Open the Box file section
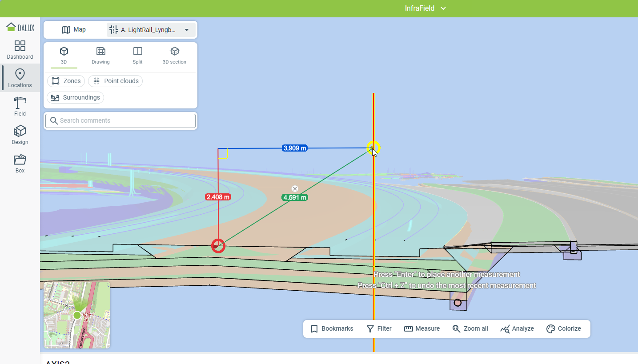Image resolution: width=638 pixels, height=364 pixels. (x=20, y=164)
